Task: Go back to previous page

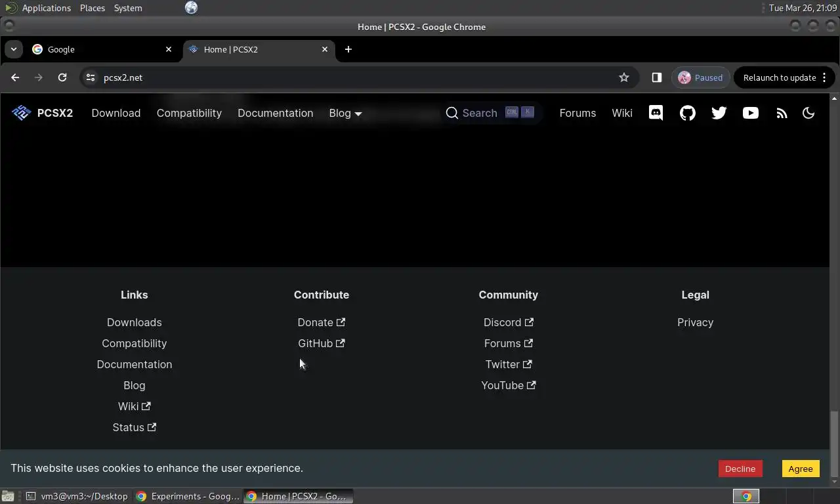Action: [x=15, y=77]
